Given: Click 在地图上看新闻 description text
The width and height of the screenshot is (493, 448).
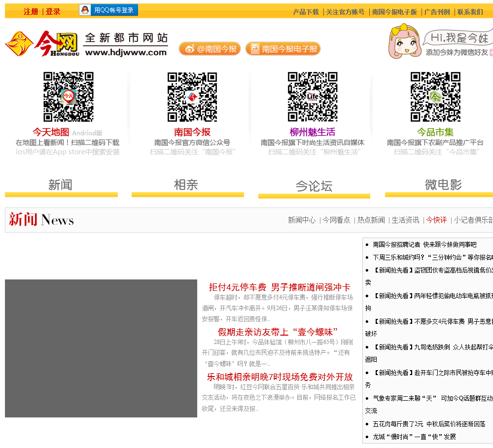Looking at the screenshot, I should (68, 143).
